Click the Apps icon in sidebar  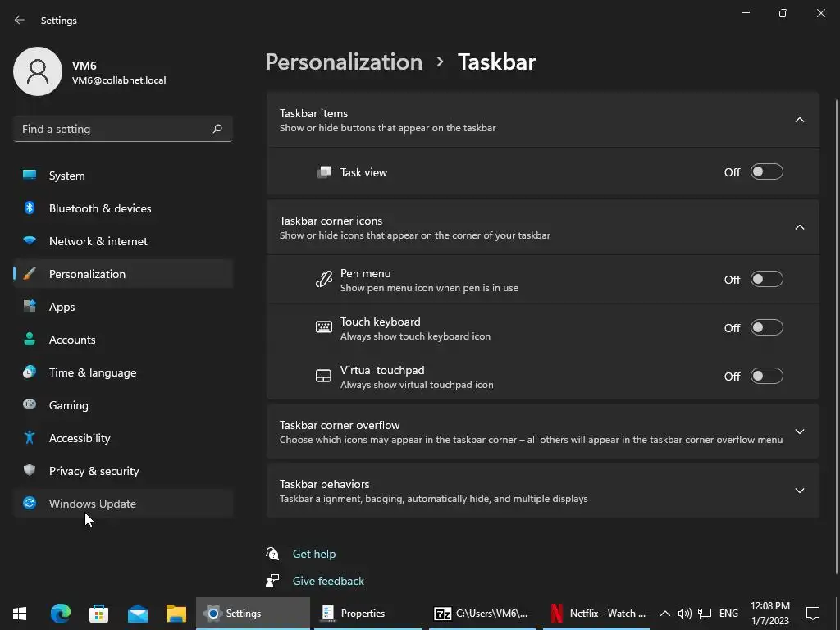coord(30,307)
